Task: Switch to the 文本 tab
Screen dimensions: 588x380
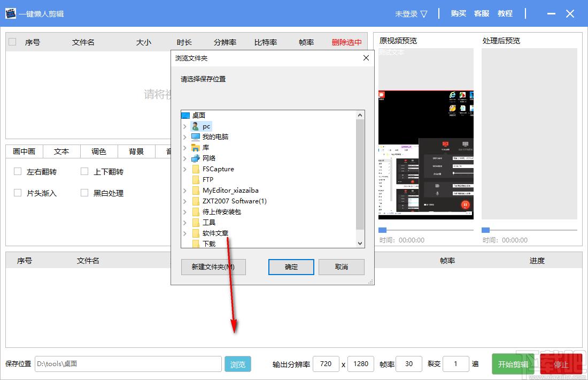Action: click(61, 151)
